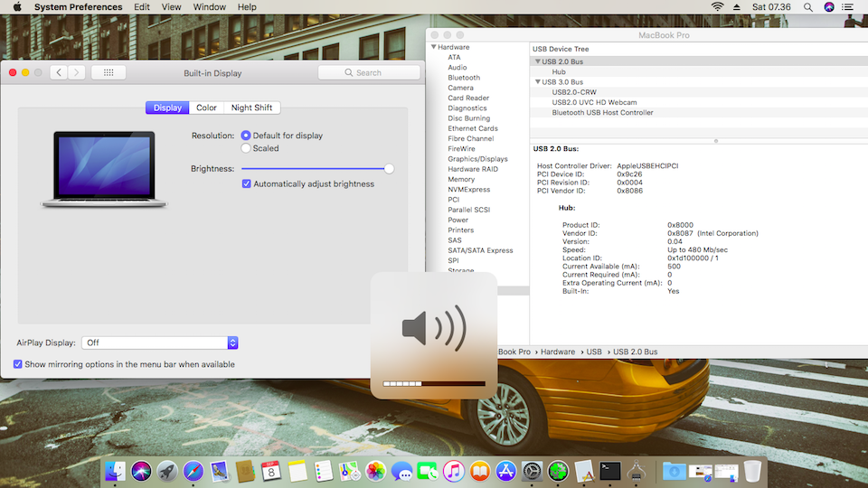868x488 pixels.
Task: Open Spotlight search magnifier in menu bar
Action: tap(807, 7)
